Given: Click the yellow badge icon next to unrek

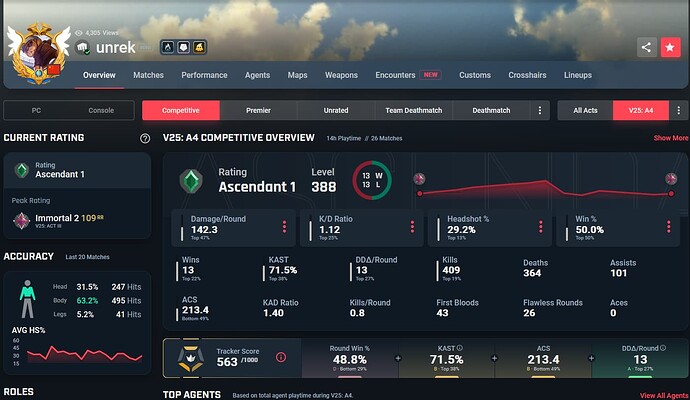Looking at the screenshot, I should point(199,47).
